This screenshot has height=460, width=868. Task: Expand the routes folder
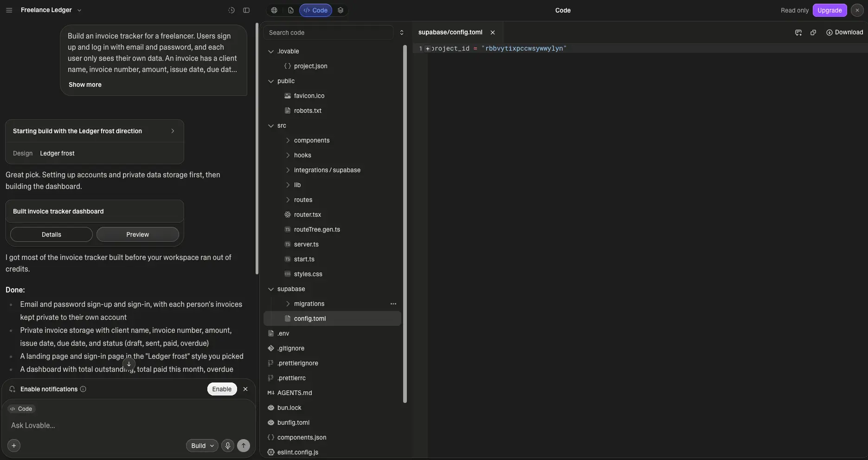point(332,200)
